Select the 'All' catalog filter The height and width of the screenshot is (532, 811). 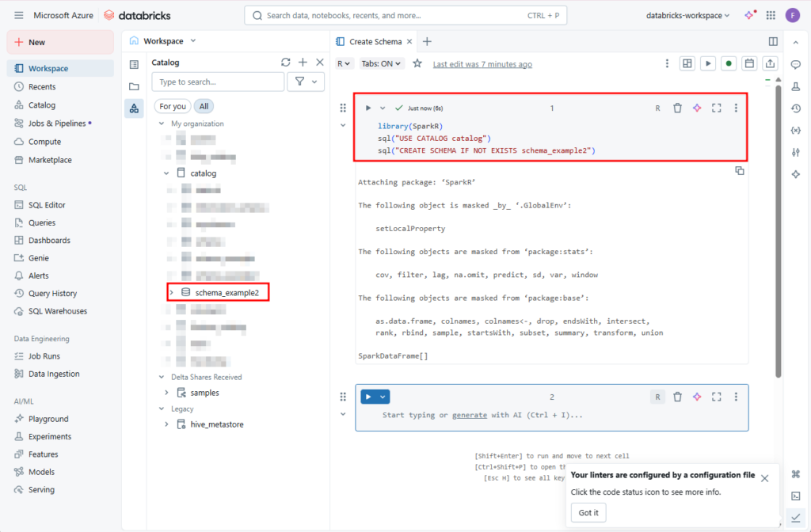coord(204,106)
